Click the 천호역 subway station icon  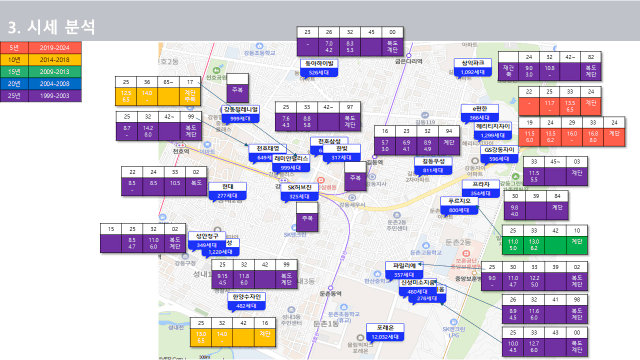180,145
